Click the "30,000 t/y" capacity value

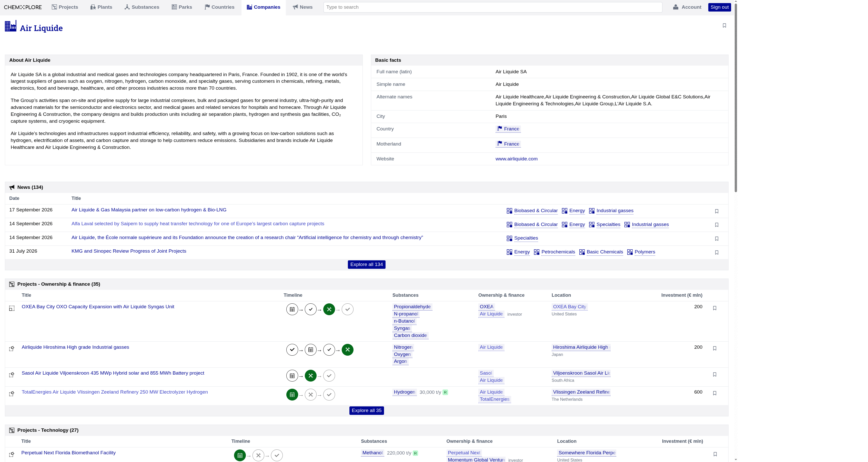tap(430, 392)
